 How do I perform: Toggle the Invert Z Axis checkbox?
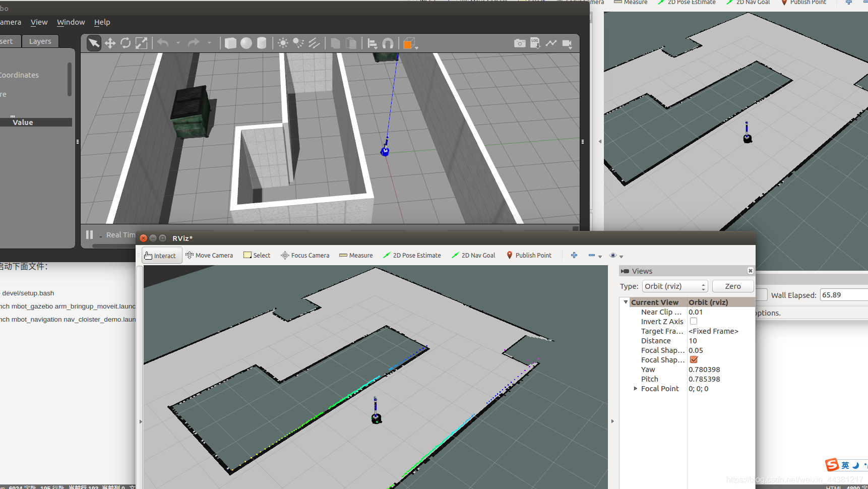pyautogui.click(x=694, y=321)
